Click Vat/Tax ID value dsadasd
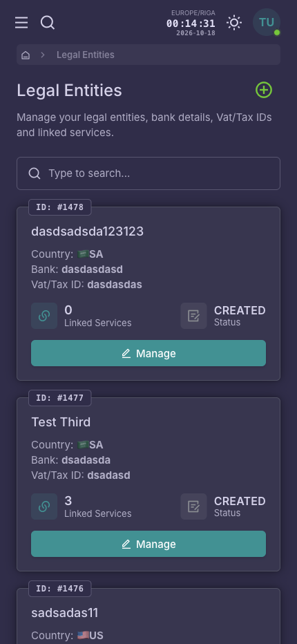The image size is (297, 644). 109,475
